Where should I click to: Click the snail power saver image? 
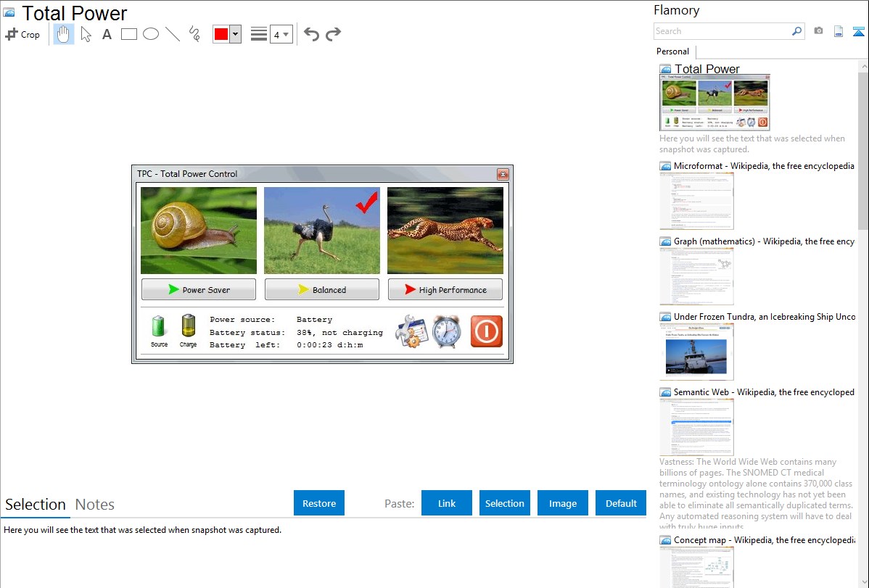[x=199, y=231]
